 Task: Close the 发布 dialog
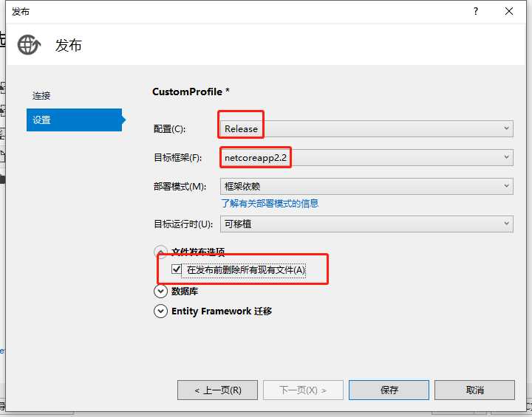pyautogui.click(x=509, y=12)
